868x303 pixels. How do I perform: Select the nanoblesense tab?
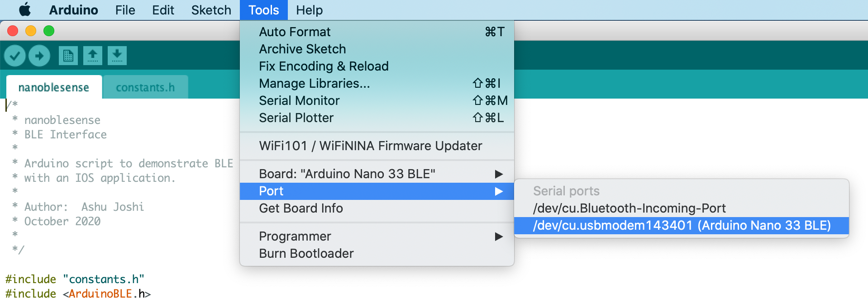(x=54, y=87)
